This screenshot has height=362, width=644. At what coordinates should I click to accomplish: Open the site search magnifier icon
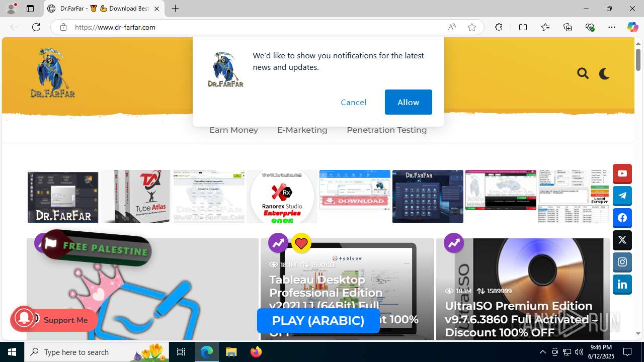pyautogui.click(x=583, y=74)
